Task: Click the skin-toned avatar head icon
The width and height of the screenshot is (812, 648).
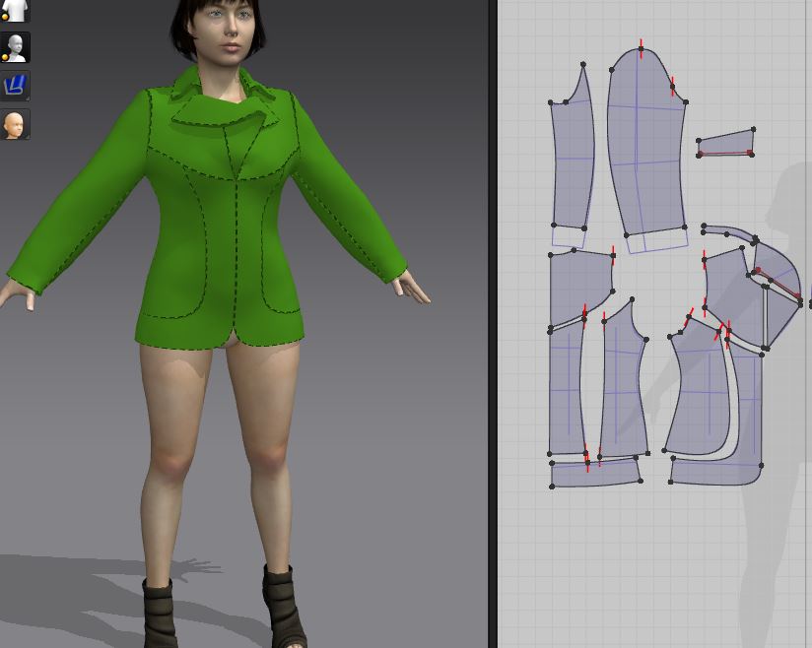Action: coord(15,124)
